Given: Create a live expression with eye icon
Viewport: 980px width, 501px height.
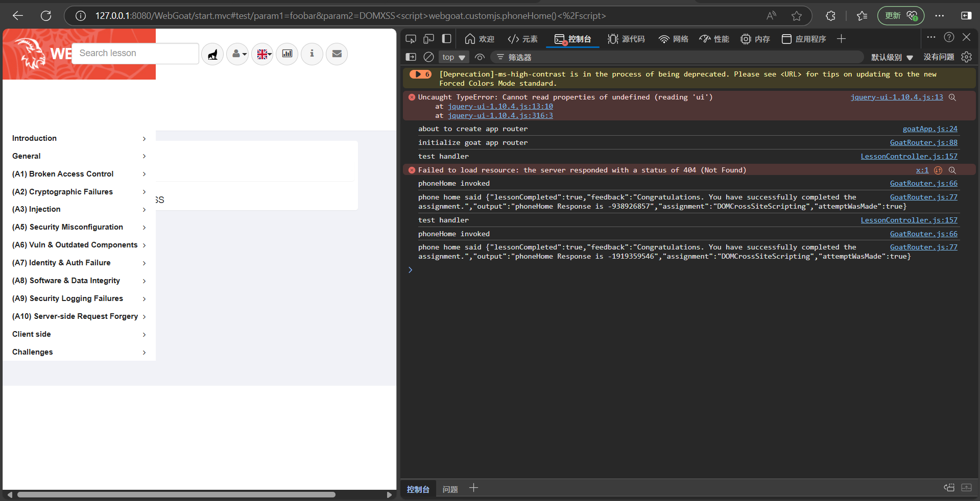Looking at the screenshot, I should pos(480,57).
